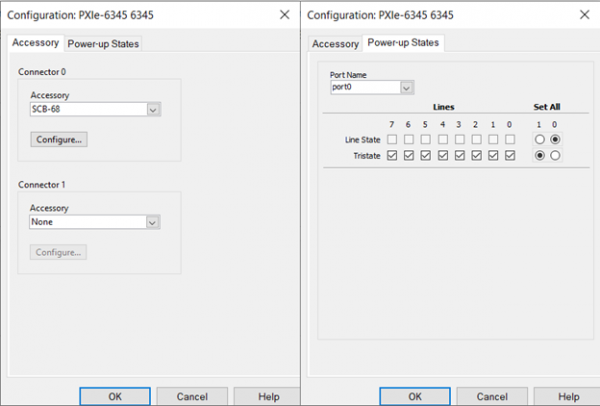Switch to Power-up States tab in left dialog
The width and height of the screenshot is (600, 406).
pyautogui.click(x=103, y=44)
